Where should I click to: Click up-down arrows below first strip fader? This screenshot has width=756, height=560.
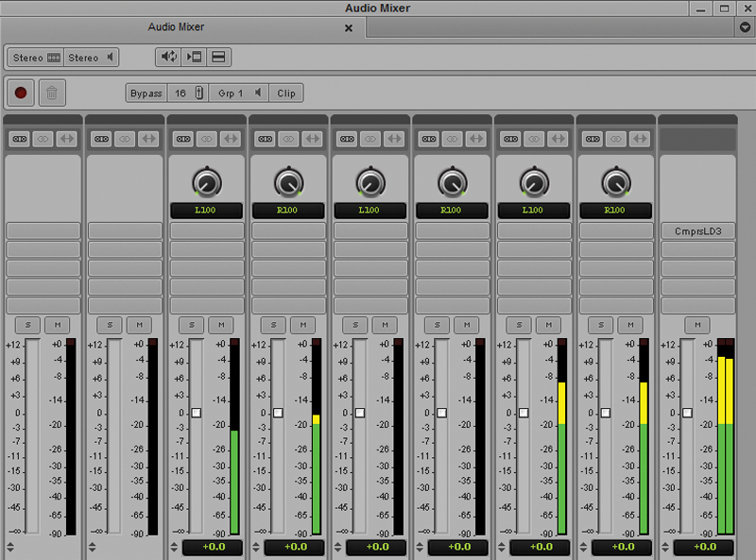pos(10,547)
